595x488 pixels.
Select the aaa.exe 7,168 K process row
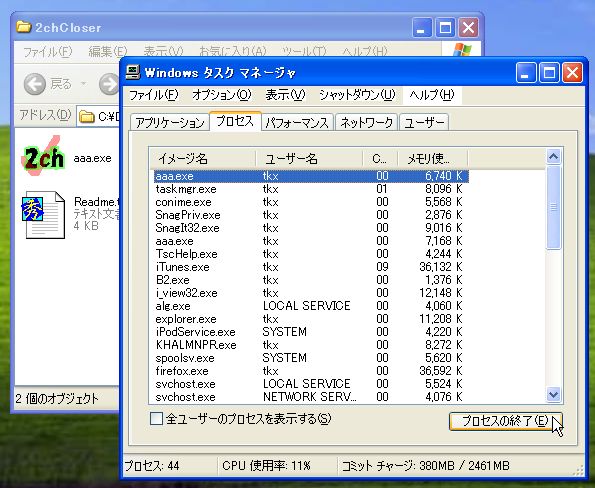click(x=311, y=241)
